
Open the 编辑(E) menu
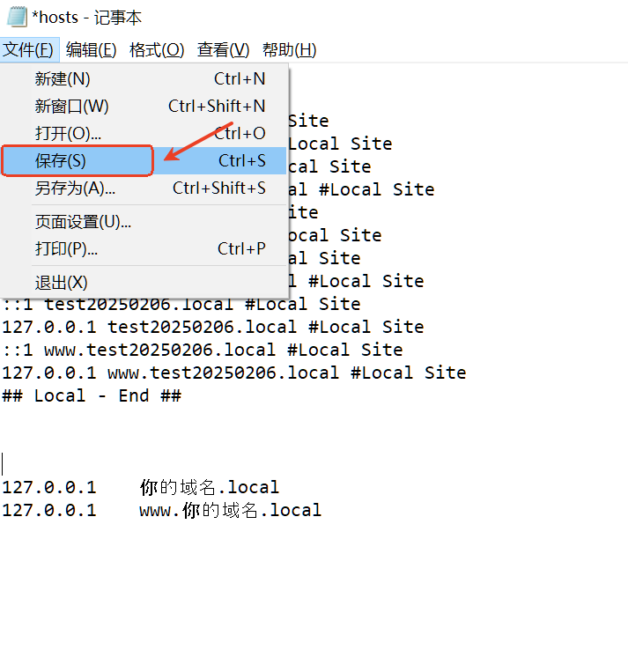click(x=91, y=50)
